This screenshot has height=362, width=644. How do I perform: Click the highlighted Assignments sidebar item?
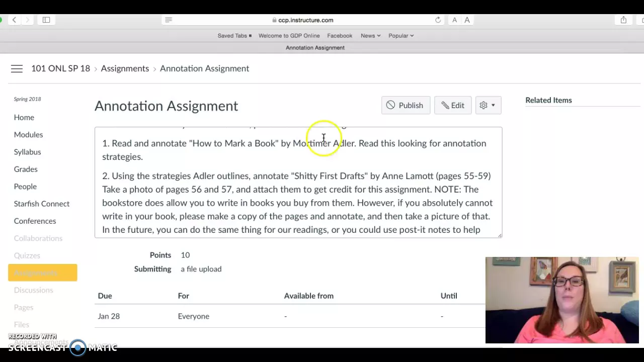point(43,273)
